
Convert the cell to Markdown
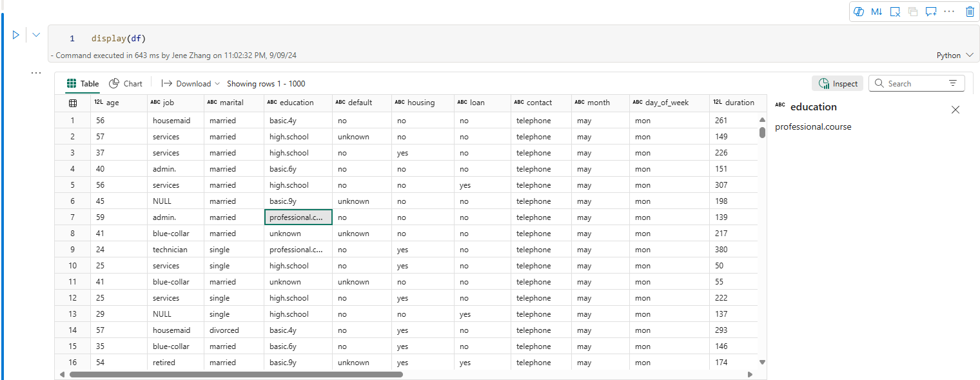point(876,12)
